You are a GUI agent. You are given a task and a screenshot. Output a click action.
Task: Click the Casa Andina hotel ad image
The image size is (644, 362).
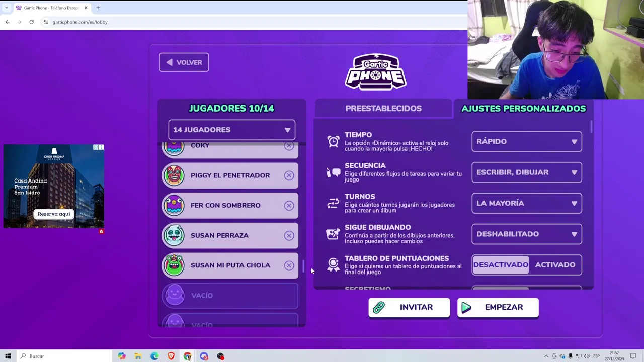tap(54, 186)
